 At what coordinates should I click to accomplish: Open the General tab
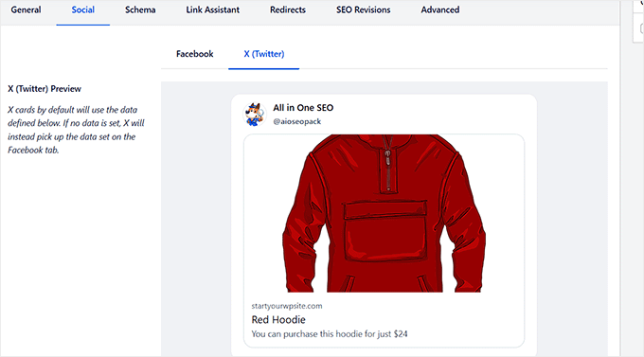click(26, 9)
